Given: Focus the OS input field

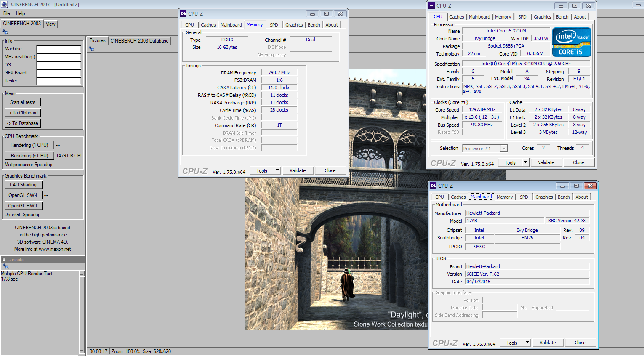Looking at the screenshot, I should point(59,65).
